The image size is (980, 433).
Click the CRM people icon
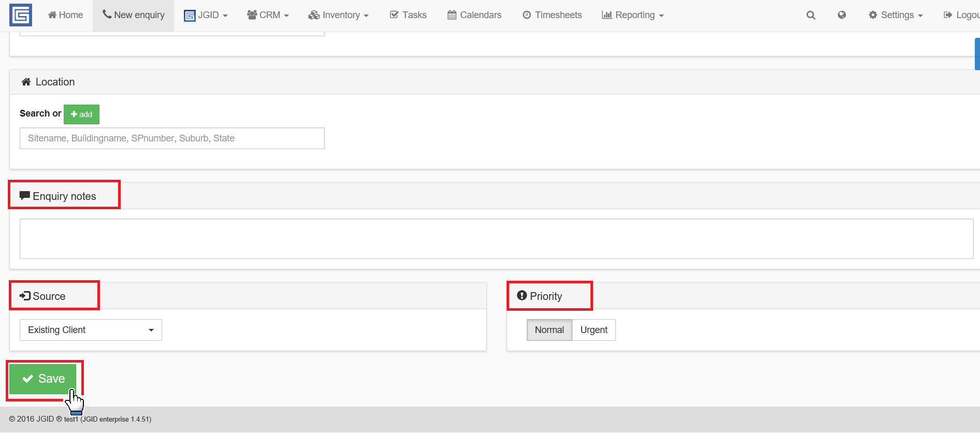coord(252,15)
